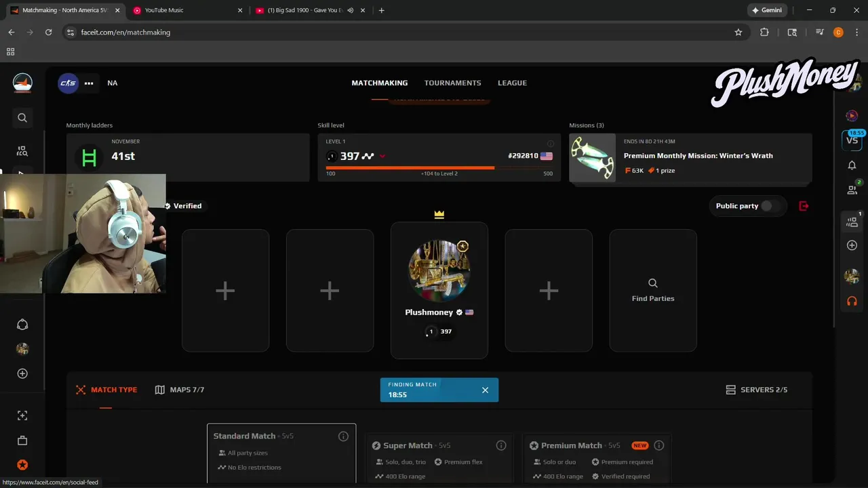Click the Winter's Wrath knife thumbnail
This screenshot has height=488, width=868.
(593, 157)
